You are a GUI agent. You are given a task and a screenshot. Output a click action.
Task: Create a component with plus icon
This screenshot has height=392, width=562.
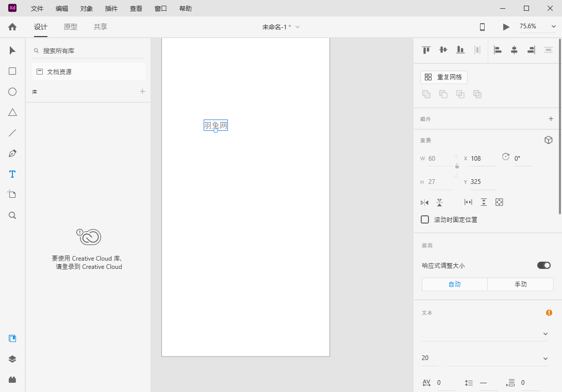[551, 118]
